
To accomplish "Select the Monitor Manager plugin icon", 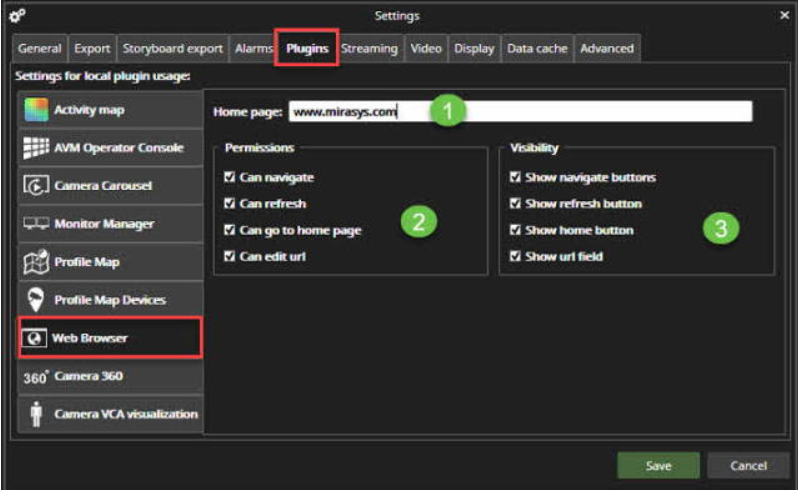I will [x=38, y=224].
